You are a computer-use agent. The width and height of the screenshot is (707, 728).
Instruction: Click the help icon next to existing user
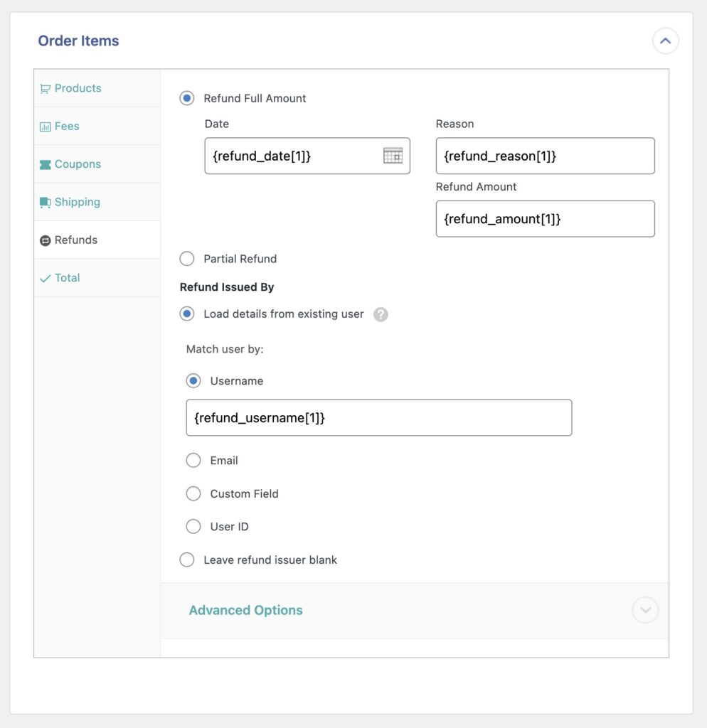(x=381, y=314)
